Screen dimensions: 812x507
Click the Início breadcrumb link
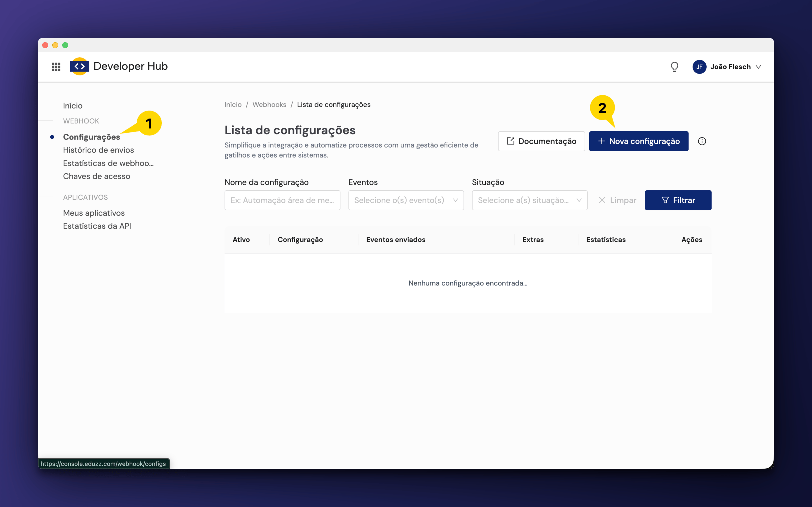[233, 105]
